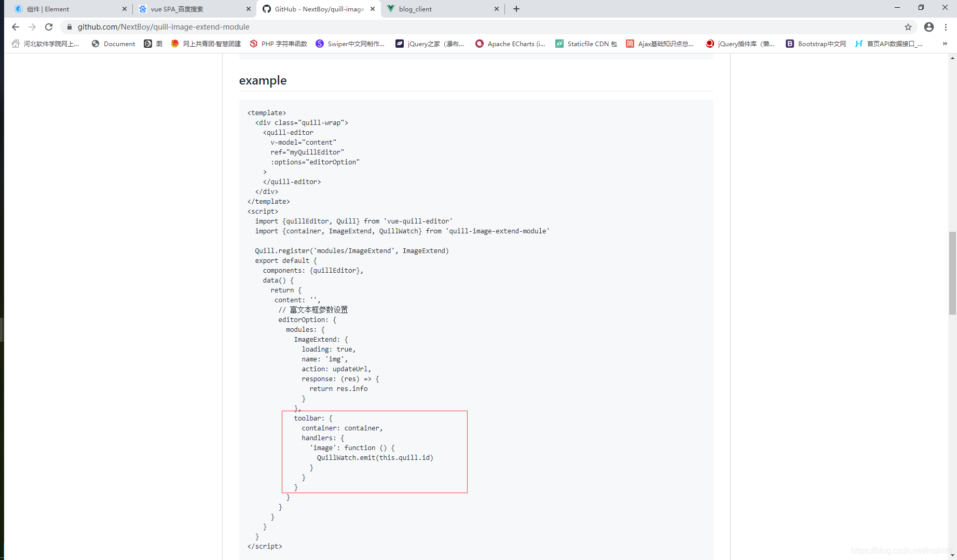The width and height of the screenshot is (957, 560).
Task: Click the 'action: updateUrl,' code line
Action: coord(336,369)
